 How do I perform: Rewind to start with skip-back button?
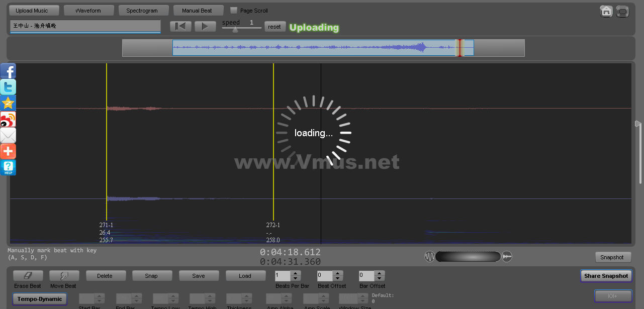tap(180, 27)
